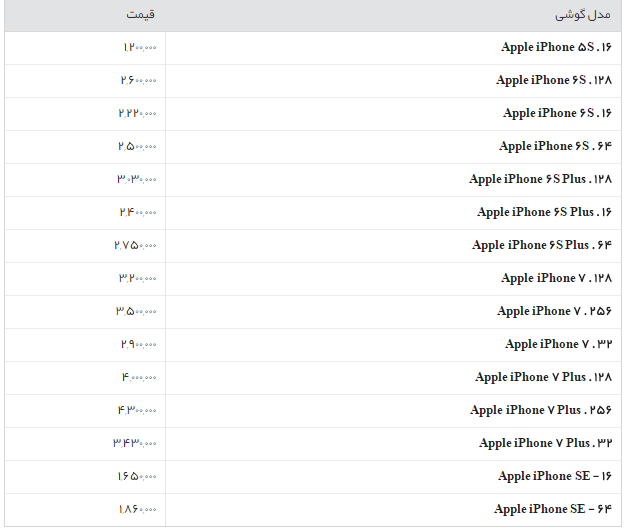Screen dimensions: 625x528
Task: Click the price 3,200,000 for iPhone 7 128
Action: [138, 279]
